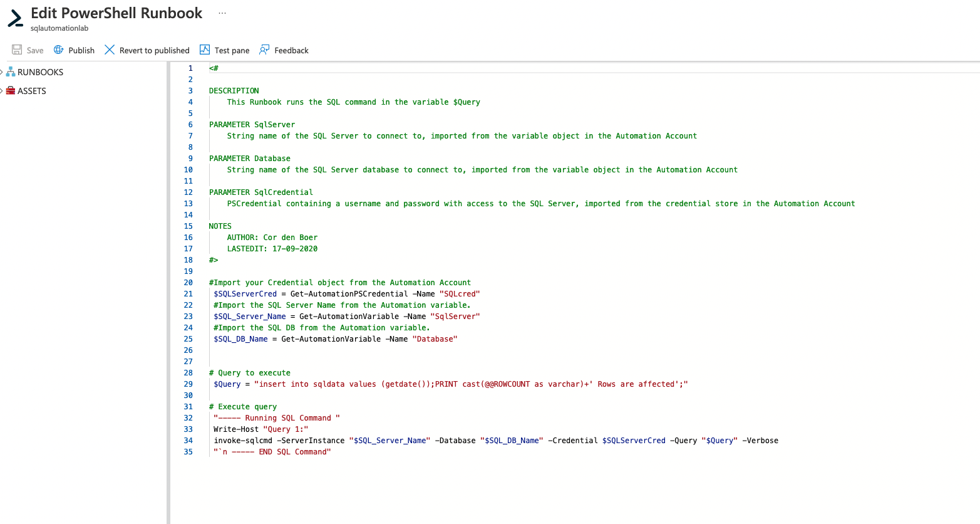
Task: Click the 'PARAMETER SqlServer' line
Action: (x=252, y=125)
